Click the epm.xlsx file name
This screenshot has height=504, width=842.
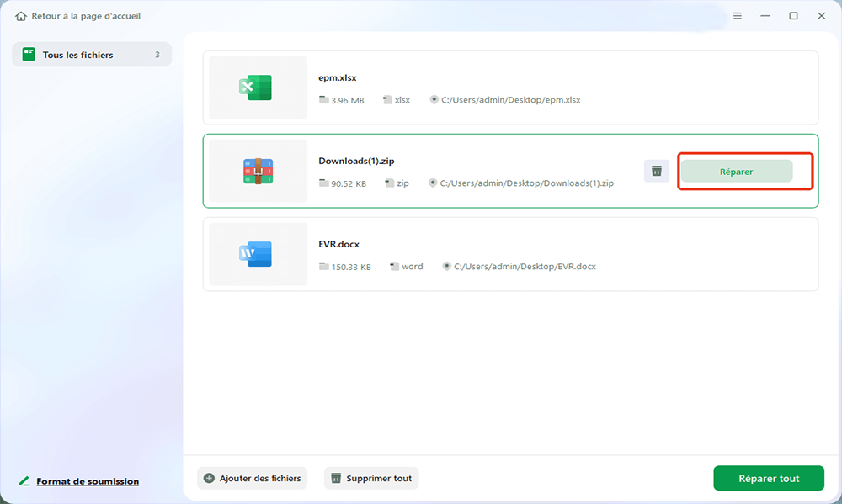(x=338, y=77)
